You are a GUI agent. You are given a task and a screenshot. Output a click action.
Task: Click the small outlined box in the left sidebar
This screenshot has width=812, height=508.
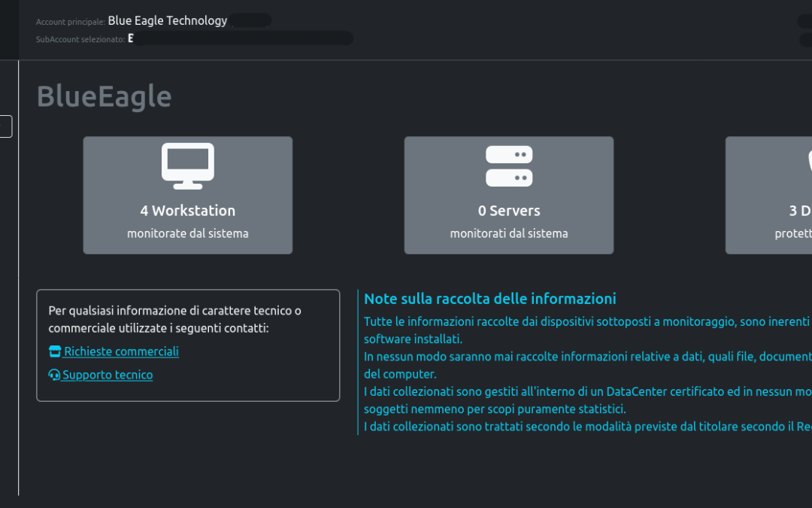pyautogui.click(x=6, y=126)
